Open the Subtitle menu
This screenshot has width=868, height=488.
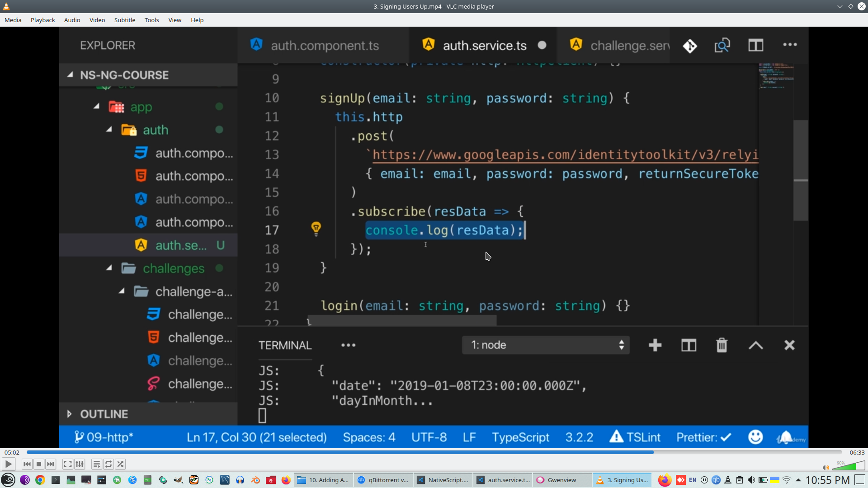pyautogui.click(x=124, y=20)
